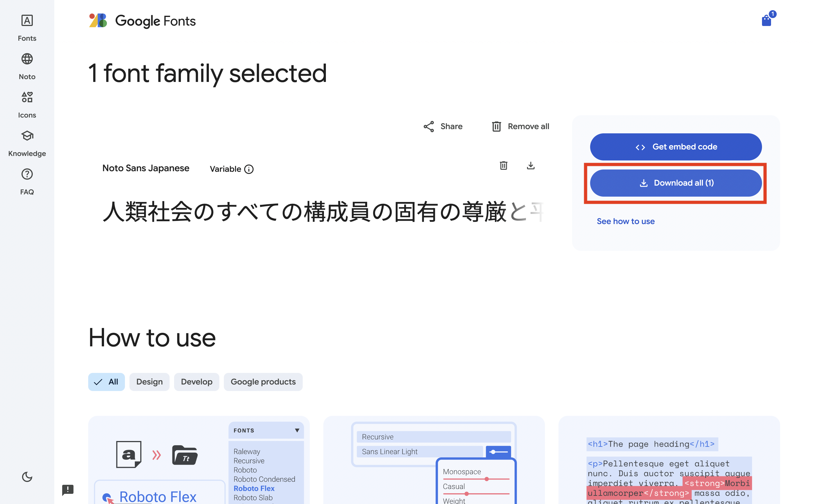Open the Icons section in sidebar
Screen dimensions: 814x504
27,105
